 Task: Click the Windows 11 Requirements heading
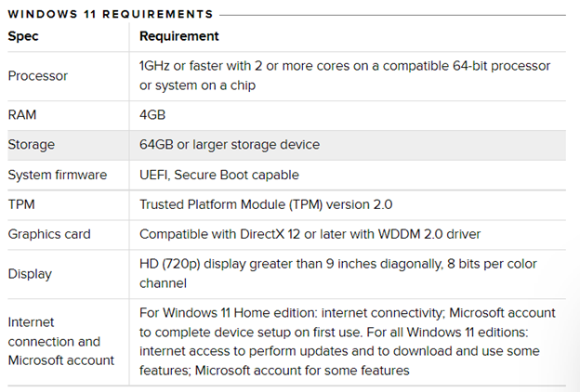coord(111,14)
